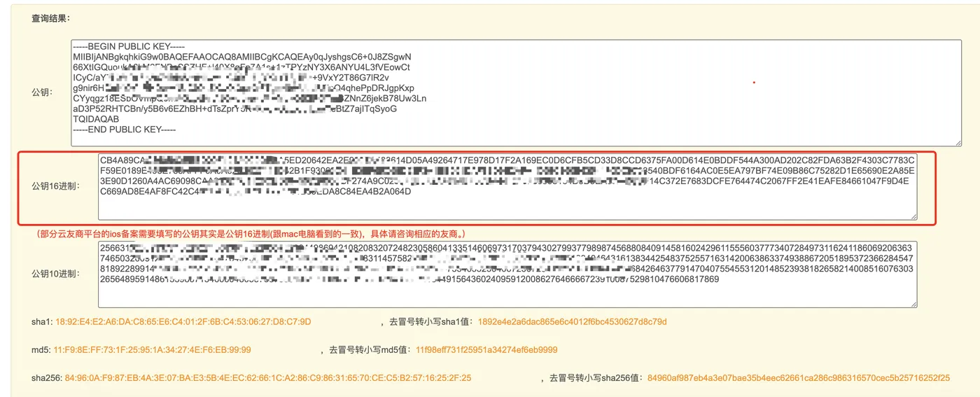The height and width of the screenshot is (397, 980).
Task: Click the sha1 value 18:92:E4:E2:A6:DA
Action: click(183, 322)
